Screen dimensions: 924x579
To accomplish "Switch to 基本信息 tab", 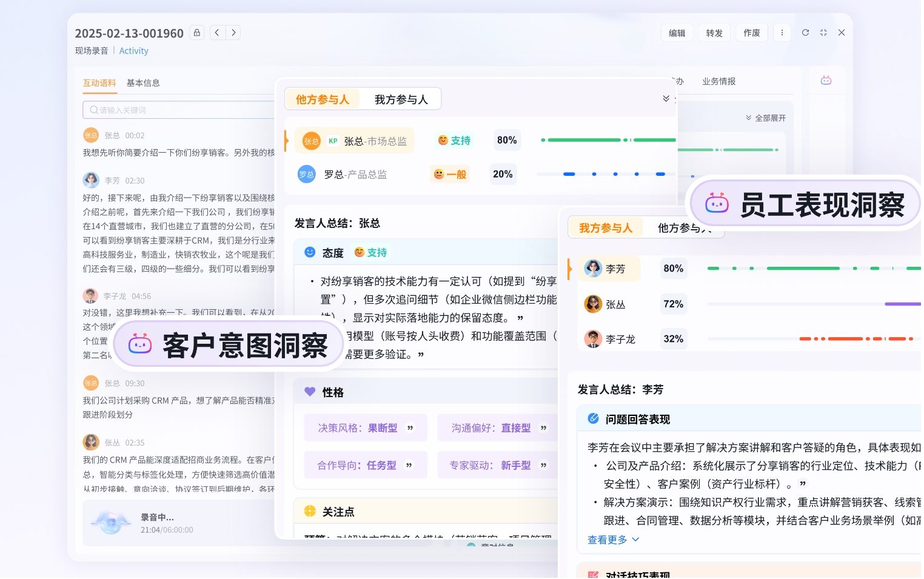I will (x=143, y=83).
